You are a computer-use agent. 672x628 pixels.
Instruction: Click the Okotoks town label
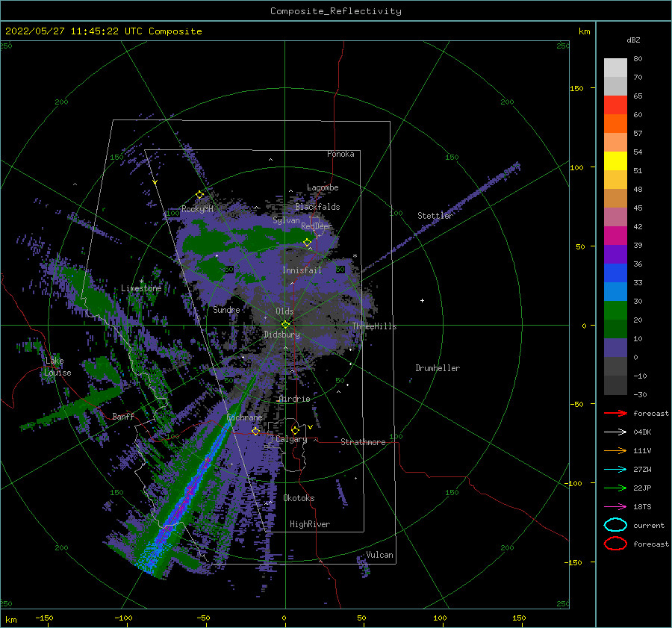click(299, 498)
